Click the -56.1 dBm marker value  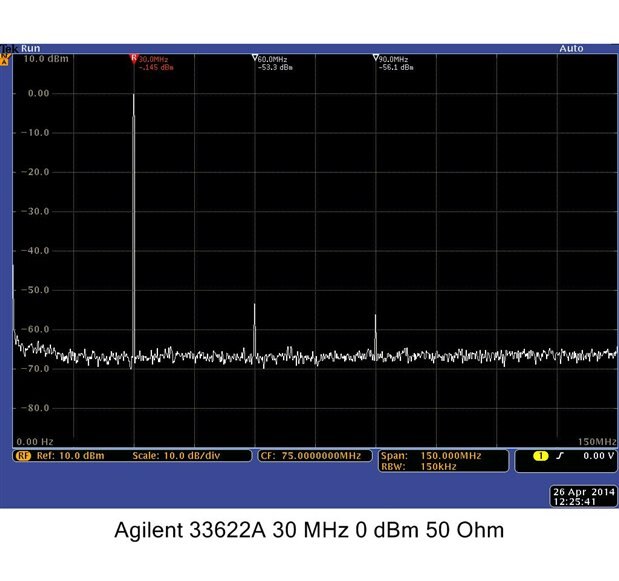pos(396,67)
